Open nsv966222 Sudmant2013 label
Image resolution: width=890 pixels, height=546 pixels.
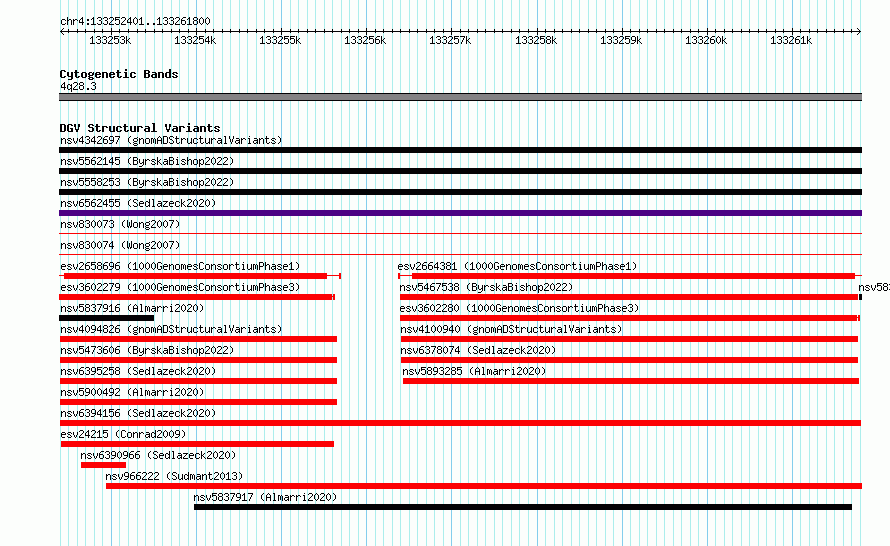pyautogui.click(x=174, y=476)
